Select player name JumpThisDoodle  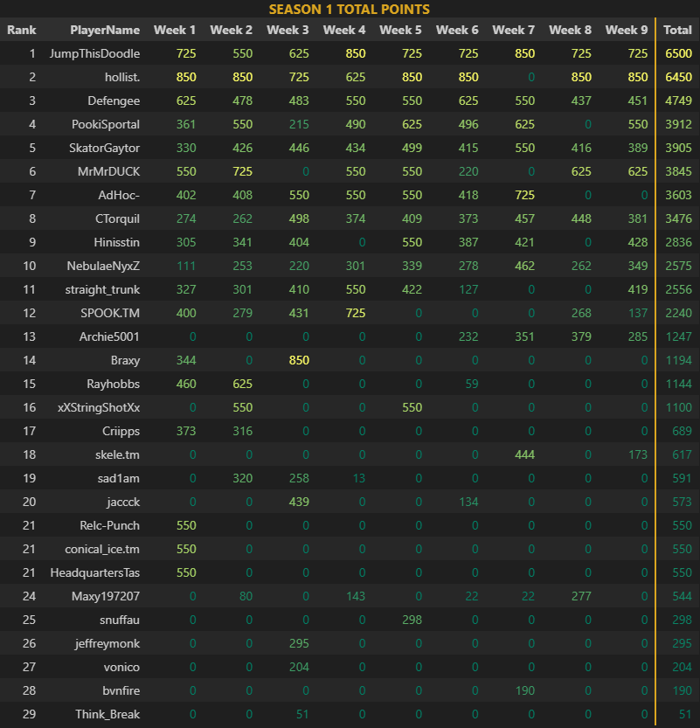click(94, 53)
